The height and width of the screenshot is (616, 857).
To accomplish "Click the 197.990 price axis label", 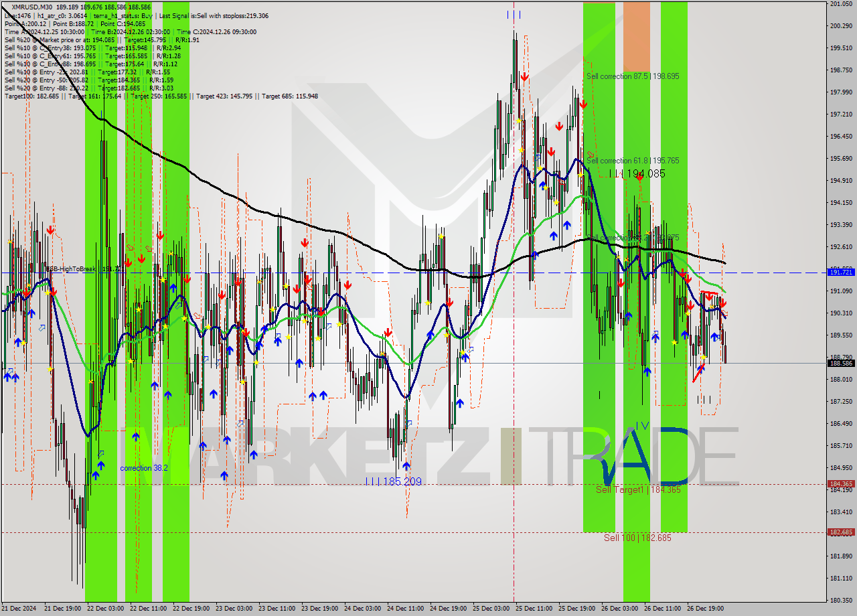I will 841,92.
